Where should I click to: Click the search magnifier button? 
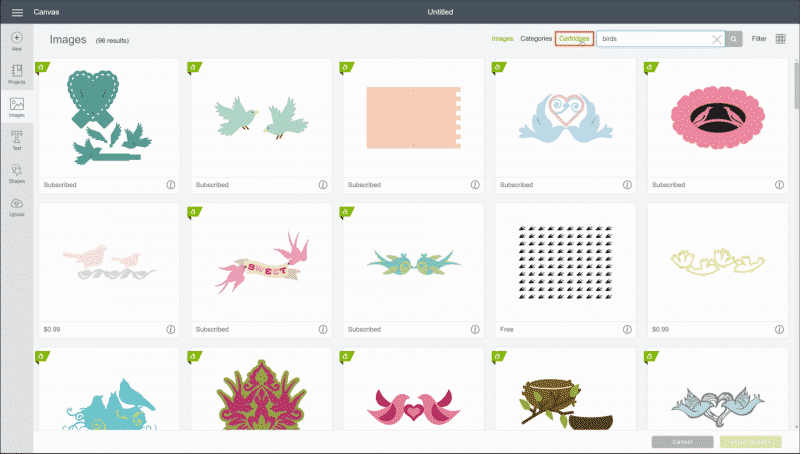pos(734,39)
